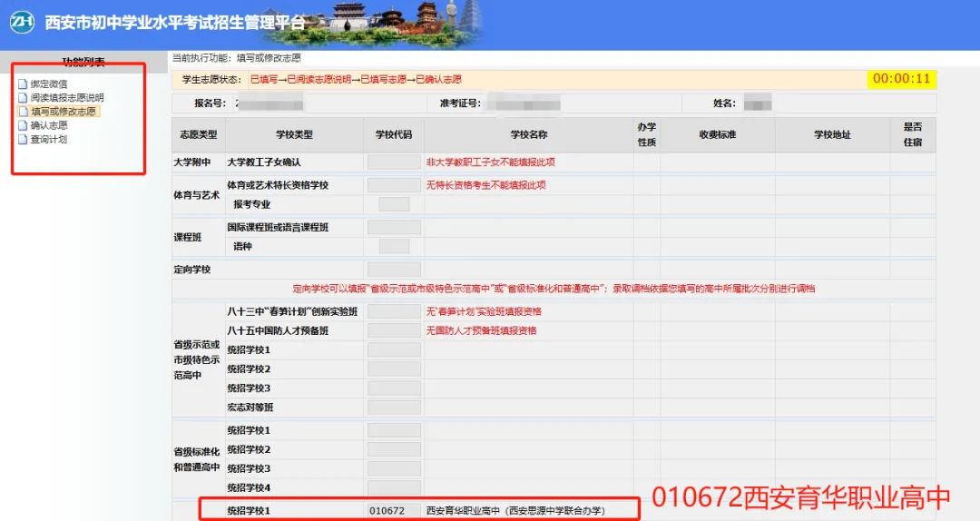Click the red 定向学校可以填报 instruction line
The height and width of the screenshot is (521, 980).
[554, 289]
